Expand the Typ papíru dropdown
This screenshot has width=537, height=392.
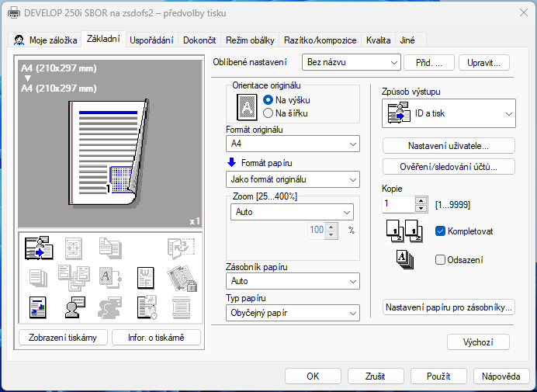[293, 313]
